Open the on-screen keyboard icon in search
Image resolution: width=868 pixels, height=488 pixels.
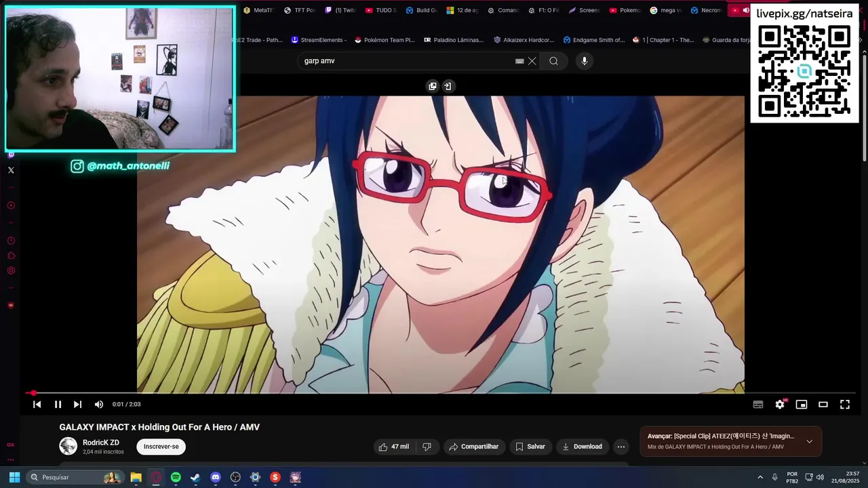[x=519, y=61]
